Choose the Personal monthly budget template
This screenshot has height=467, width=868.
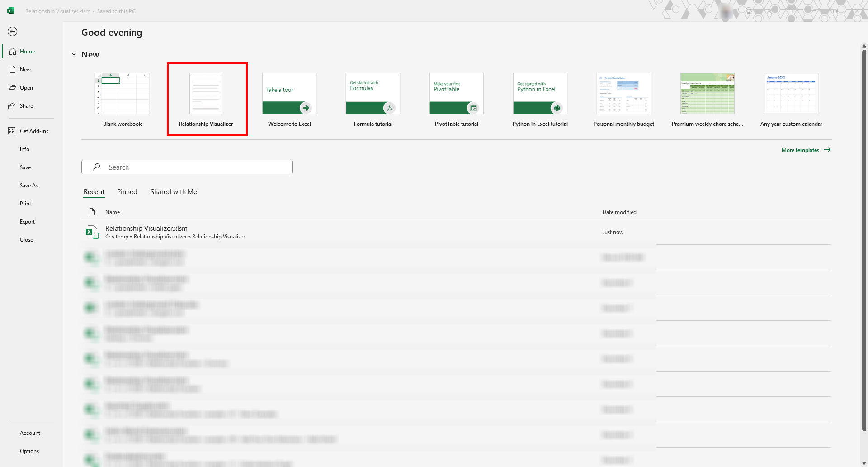point(623,100)
